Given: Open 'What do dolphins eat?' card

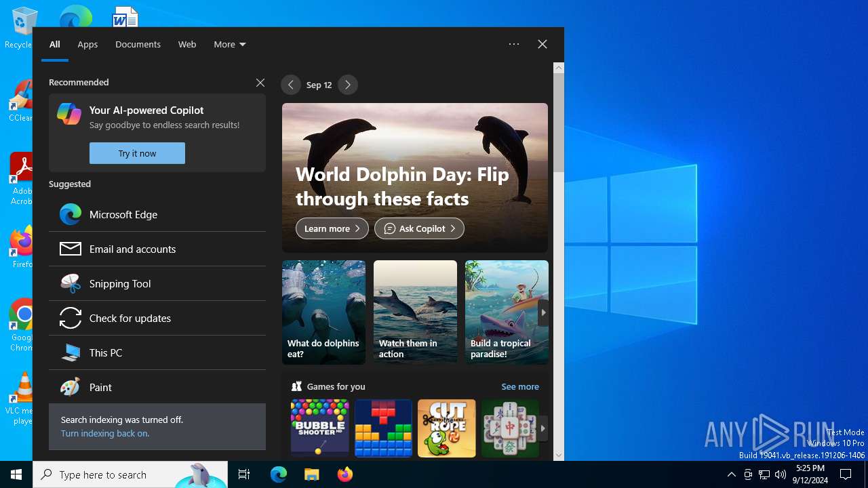Looking at the screenshot, I should click(x=323, y=312).
